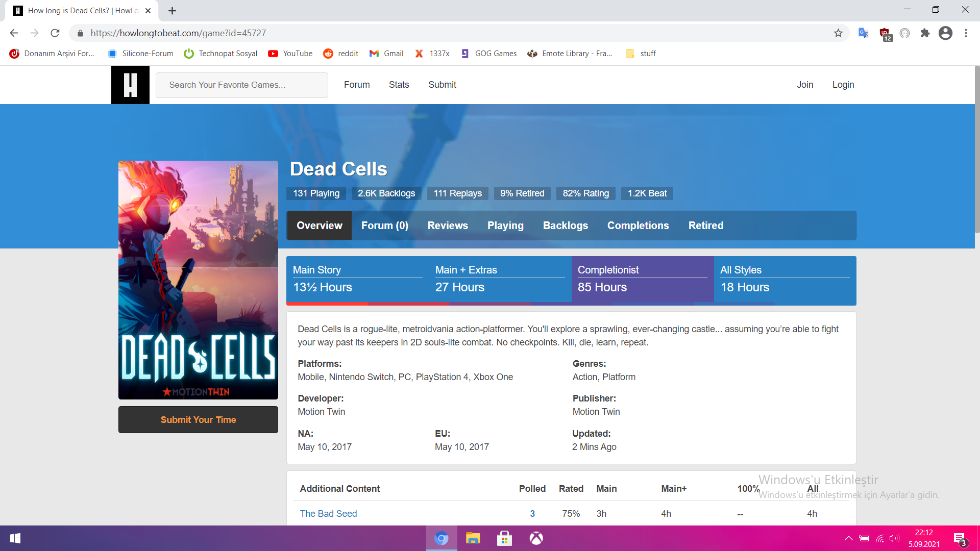Select the Overview tab
Viewport: 980px width, 551px height.
point(320,226)
